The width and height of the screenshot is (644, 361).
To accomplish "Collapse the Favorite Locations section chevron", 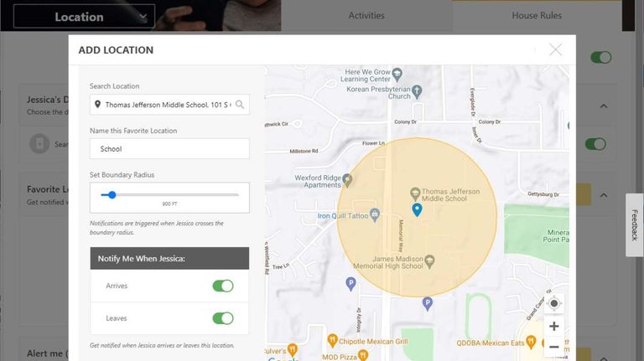I will (603, 195).
